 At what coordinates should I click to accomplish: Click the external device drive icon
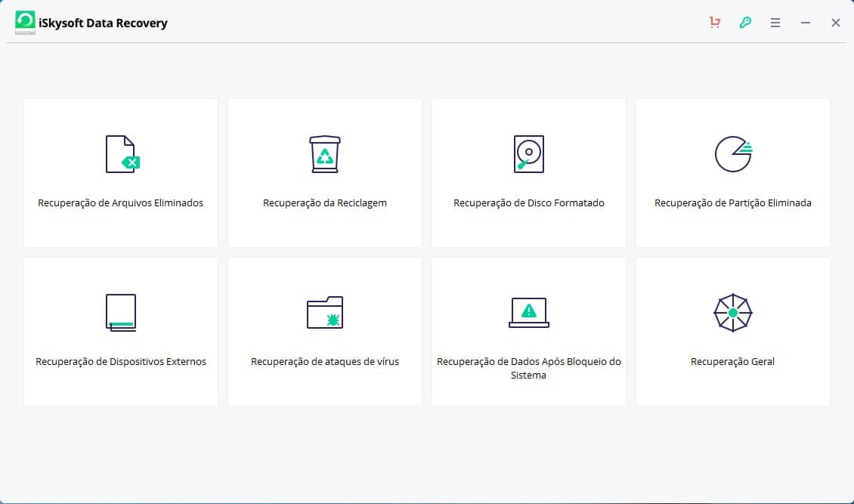(121, 313)
